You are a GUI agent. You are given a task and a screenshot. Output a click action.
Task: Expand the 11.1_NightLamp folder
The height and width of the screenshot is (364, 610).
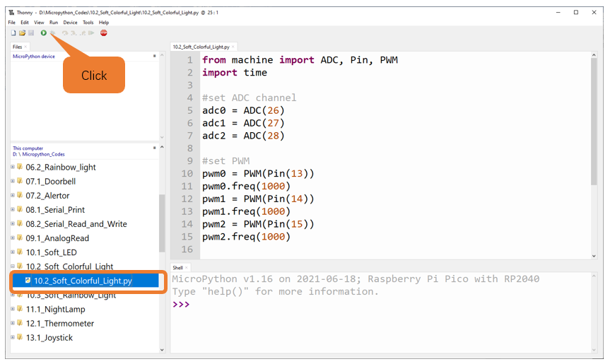13,309
